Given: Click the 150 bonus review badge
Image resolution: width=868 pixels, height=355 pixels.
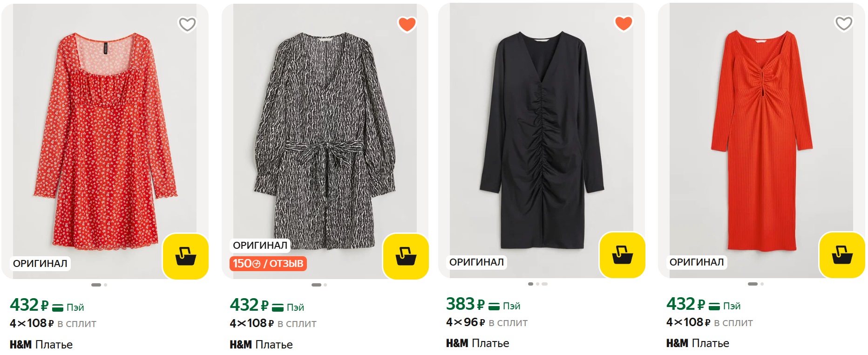Looking at the screenshot, I should tap(268, 264).
